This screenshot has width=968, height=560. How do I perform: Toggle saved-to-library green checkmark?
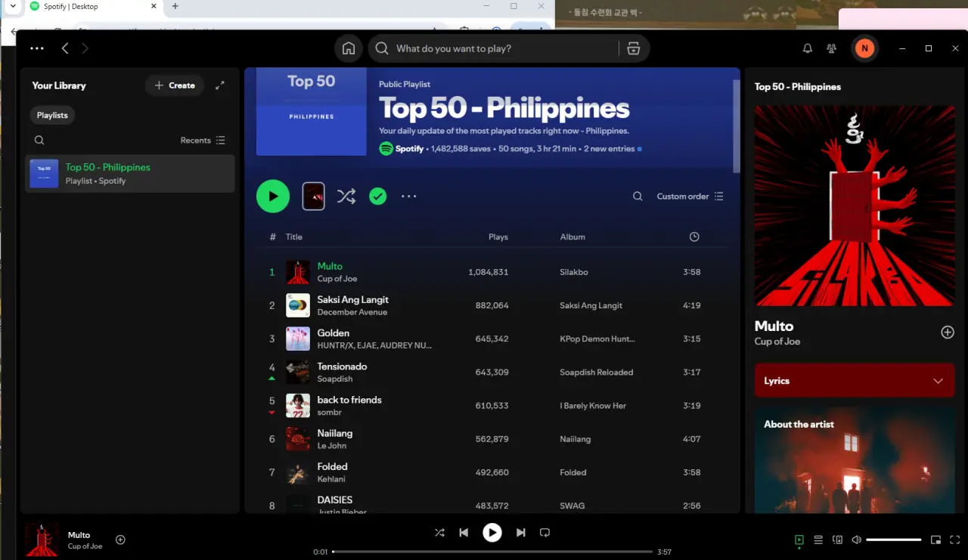click(378, 196)
